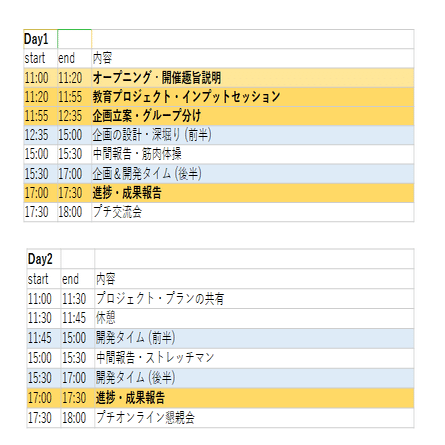Click Day2 end time 11:45 cell
Viewport: 445px width, 445px height.
coord(78,318)
